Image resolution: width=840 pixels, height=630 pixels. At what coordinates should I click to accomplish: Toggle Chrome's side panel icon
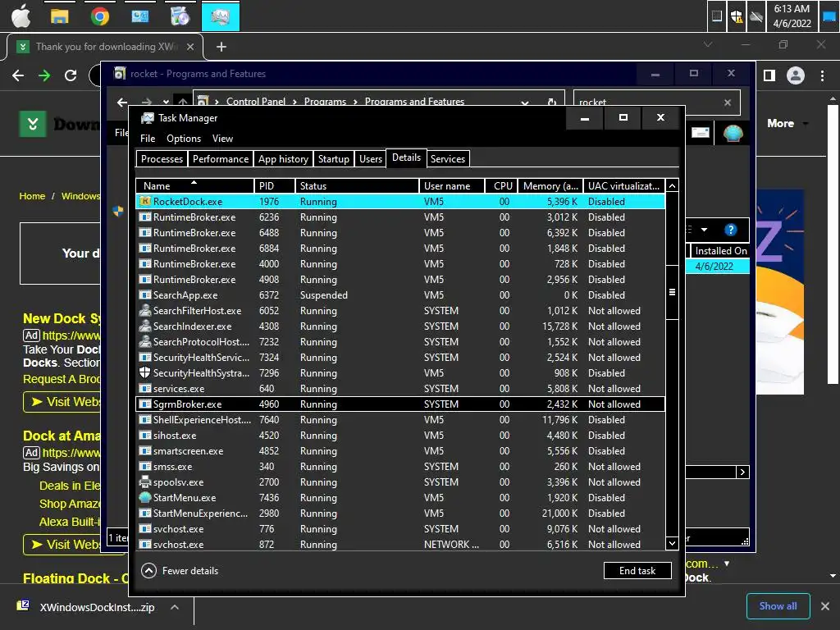click(x=769, y=75)
